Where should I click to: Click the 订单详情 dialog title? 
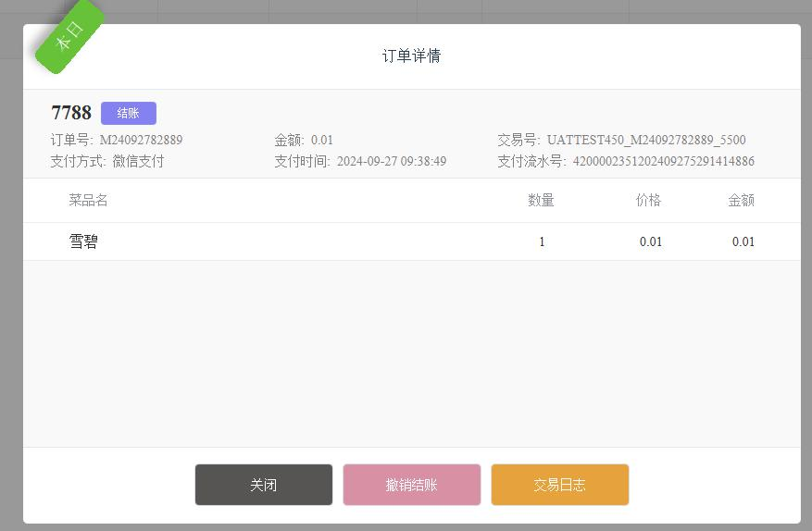(x=411, y=56)
